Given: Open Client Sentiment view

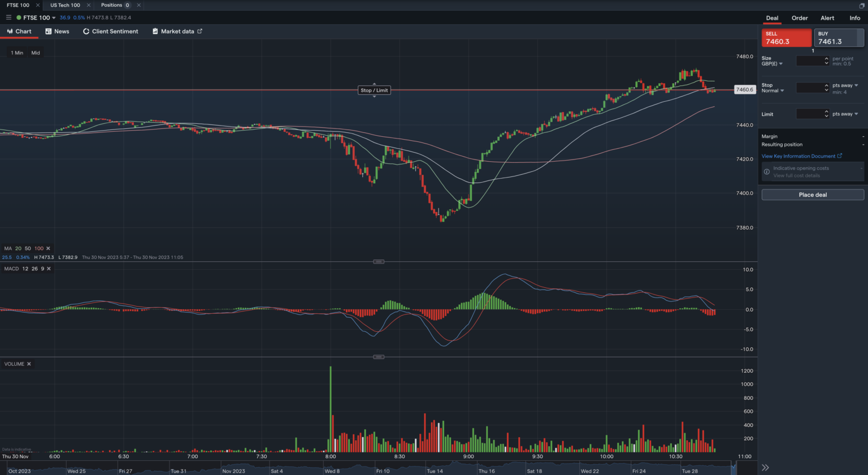Looking at the screenshot, I should [x=111, y=32].
